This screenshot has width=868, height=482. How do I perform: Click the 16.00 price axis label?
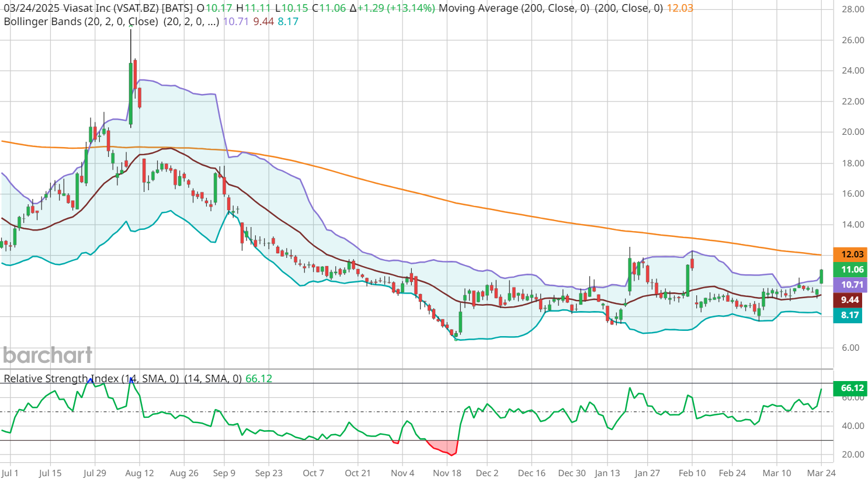pyautogui.click(x=853, y=194)
